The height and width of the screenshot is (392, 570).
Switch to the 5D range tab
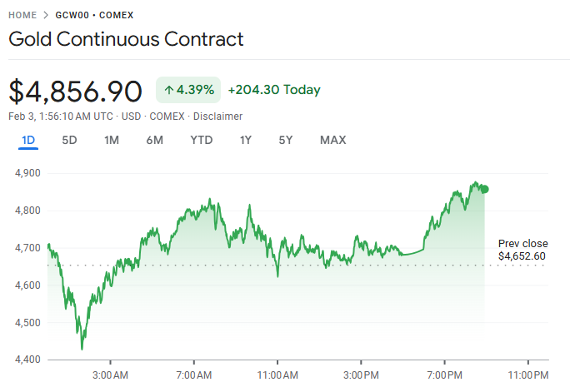pyautogui.click(x=69, y=140)
